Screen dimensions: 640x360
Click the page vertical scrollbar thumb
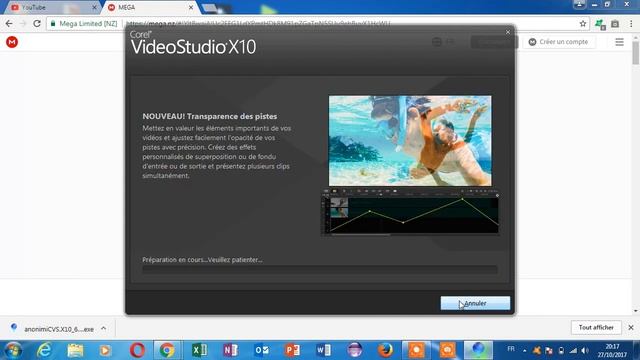click(x=636, y=52)
